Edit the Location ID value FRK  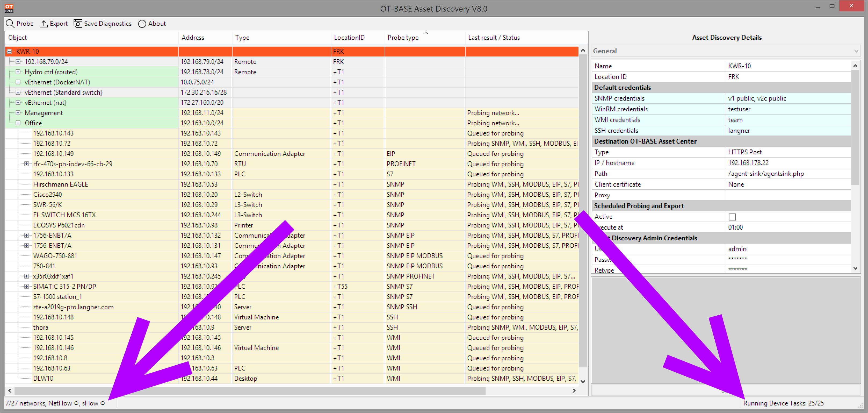point(788,77)
